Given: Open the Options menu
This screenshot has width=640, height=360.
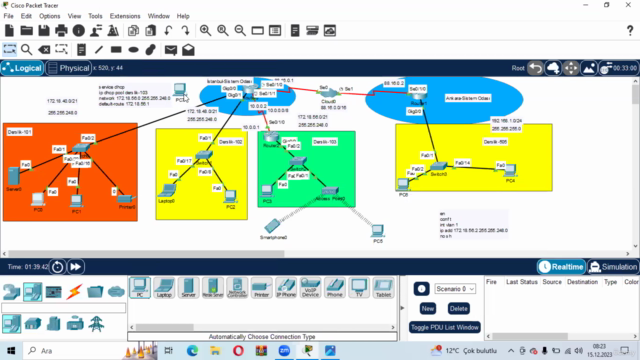Looking at the screenshot, I should pyautogui.click(x=49, y=16).
